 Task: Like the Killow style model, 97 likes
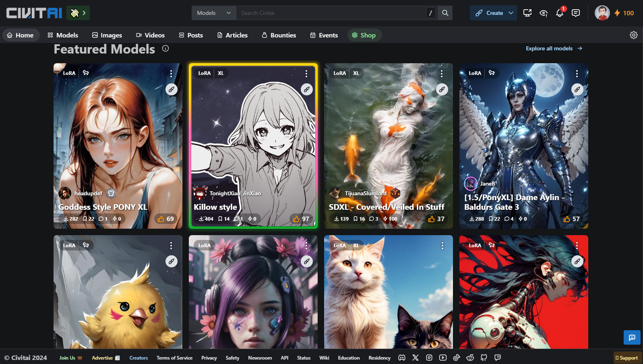click(301, 219)
